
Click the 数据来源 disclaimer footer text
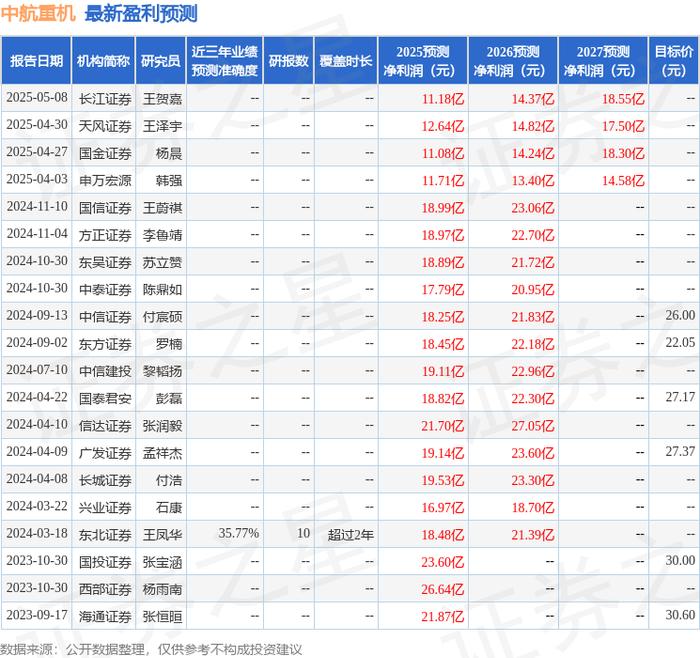tap(151, 649)
